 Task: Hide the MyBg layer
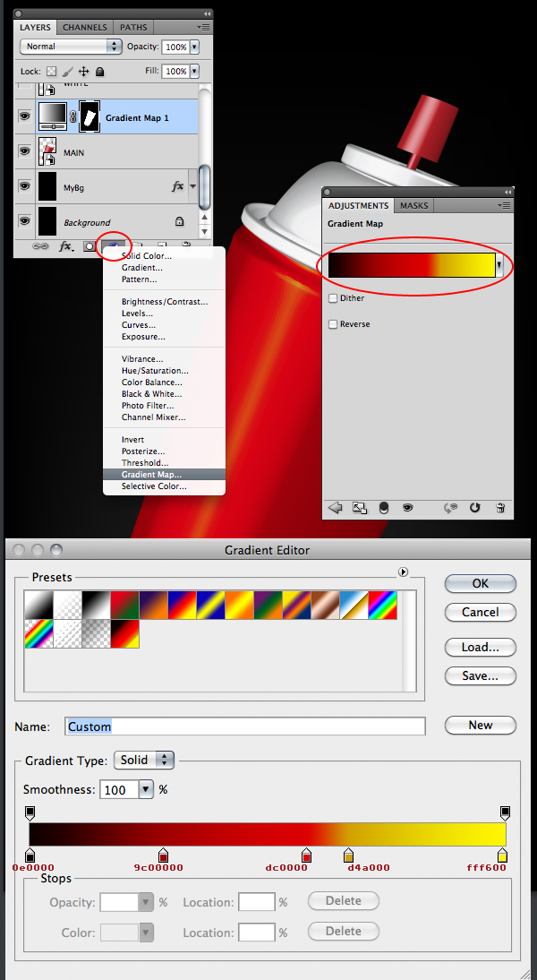(x=24, y=187)
